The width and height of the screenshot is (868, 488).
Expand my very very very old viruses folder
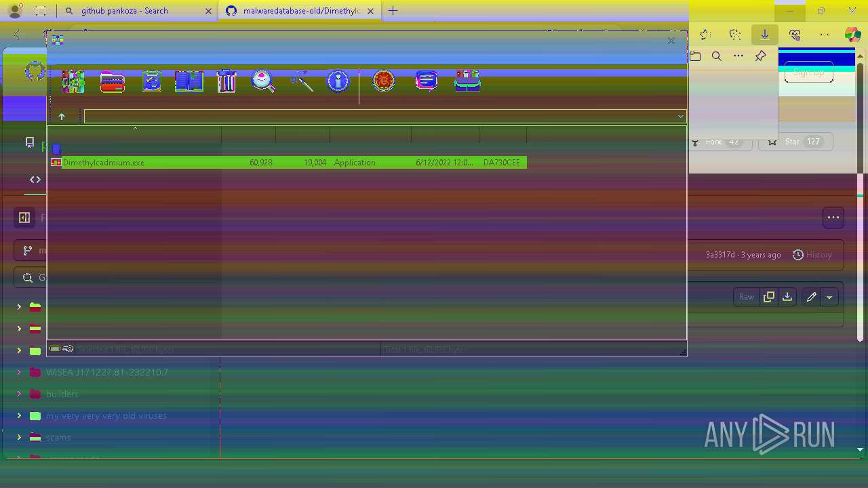[19, 415]
